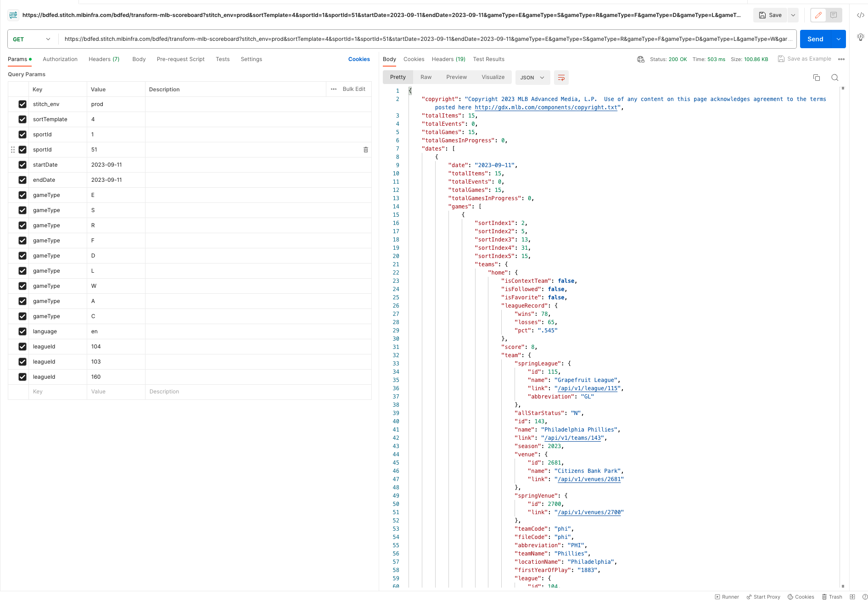Click the edit pencil icon
The image size is (868, 600).
[x=818, y=15]
